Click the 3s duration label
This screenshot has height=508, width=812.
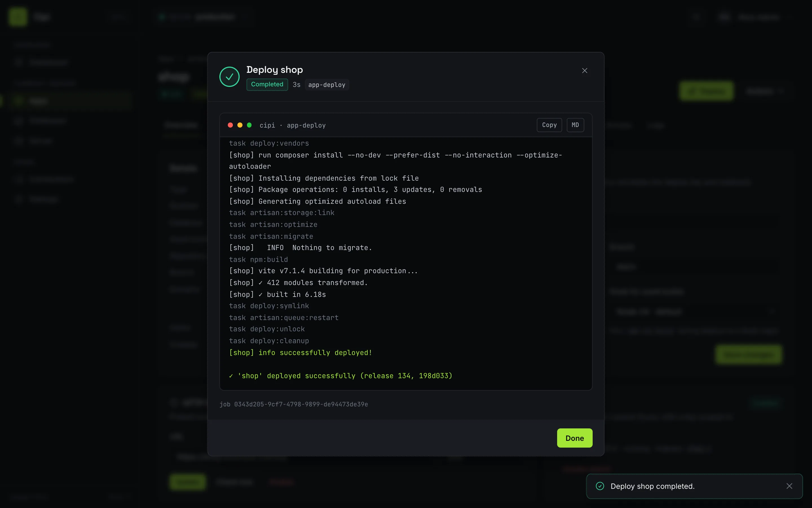(296, 85)
